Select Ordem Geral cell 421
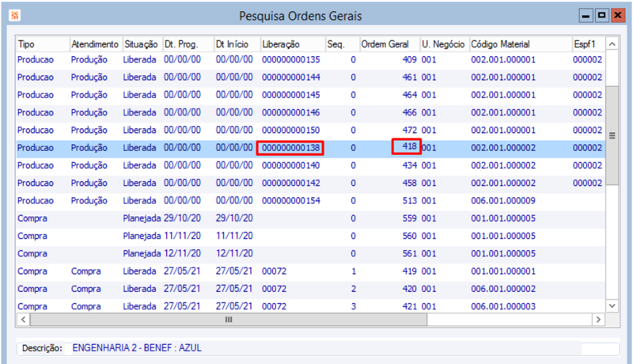This screenshot has width=633, height=364. click(409, 307)
